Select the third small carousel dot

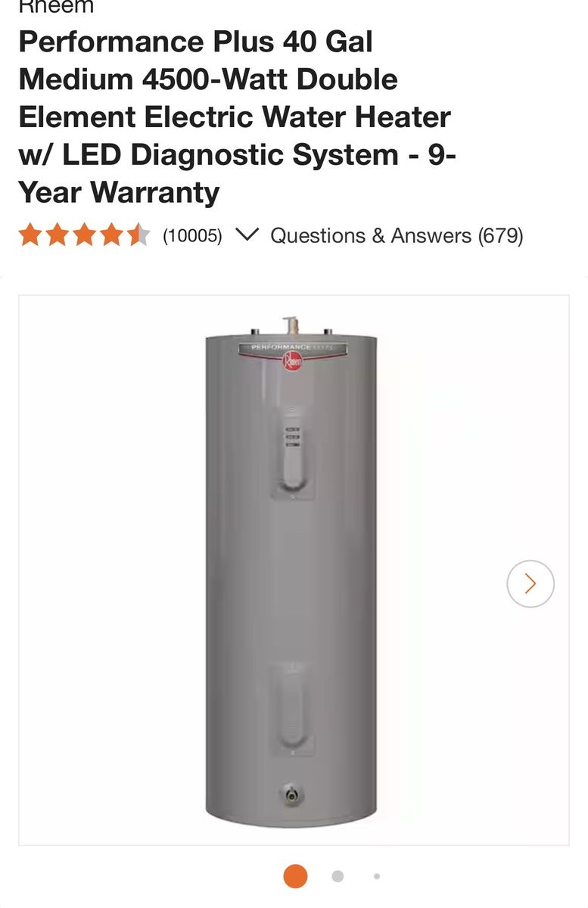(377, 876)
